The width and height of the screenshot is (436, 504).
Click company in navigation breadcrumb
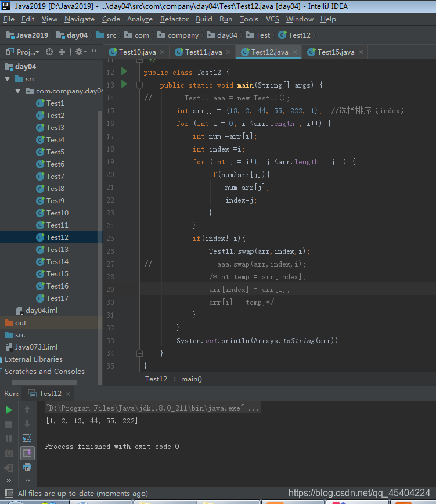[179, 35]
